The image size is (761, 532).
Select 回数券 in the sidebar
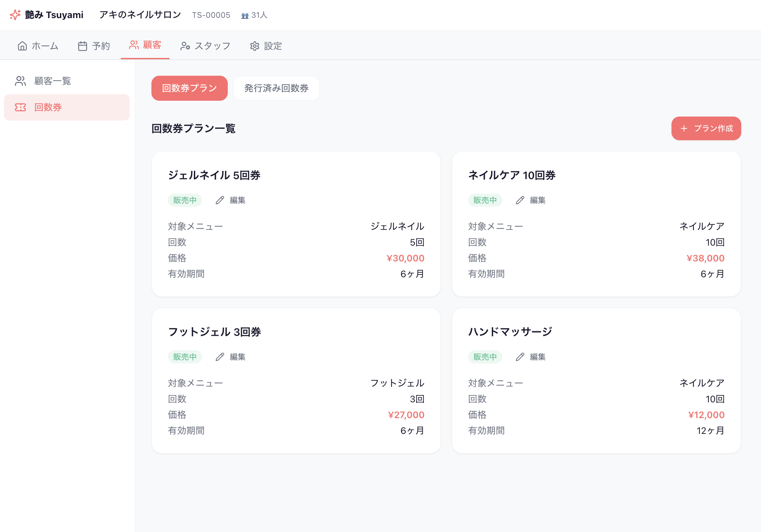pos(66,107)
